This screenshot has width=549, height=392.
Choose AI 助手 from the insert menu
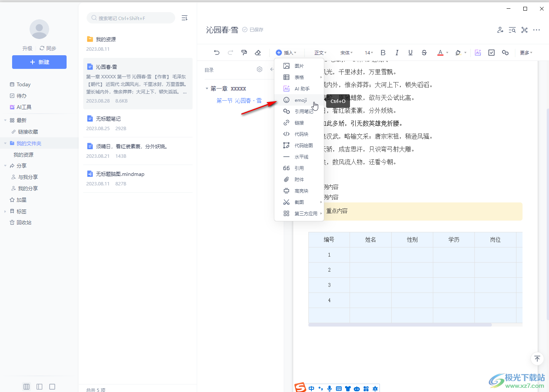[x=299, y=89]
